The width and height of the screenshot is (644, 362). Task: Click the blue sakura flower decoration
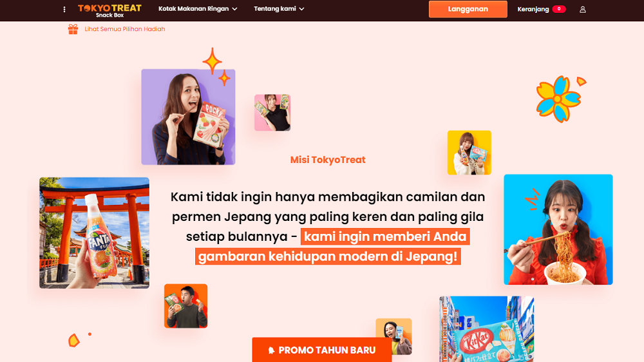(558, 99)
